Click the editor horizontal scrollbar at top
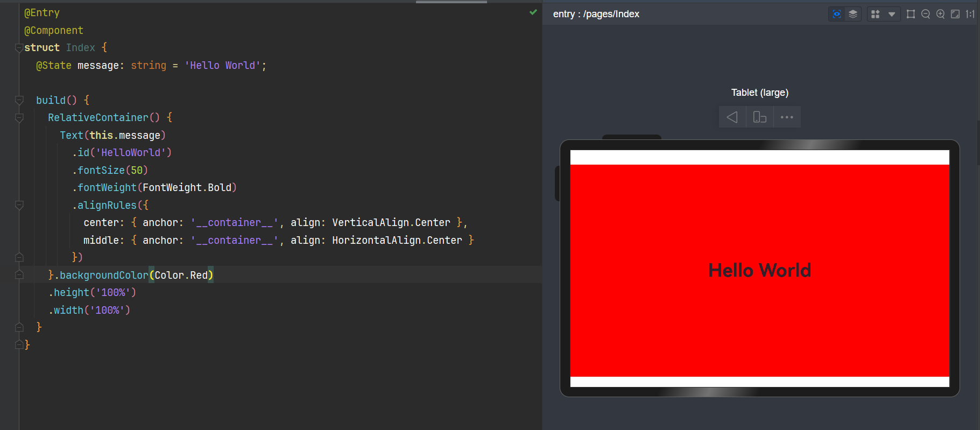The width and height of the screenshot is (980, 430). tap(452, 2)
